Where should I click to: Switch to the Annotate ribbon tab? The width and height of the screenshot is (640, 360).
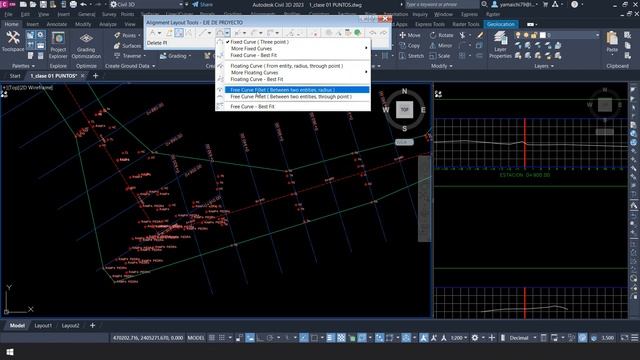(x=56, y=24)
